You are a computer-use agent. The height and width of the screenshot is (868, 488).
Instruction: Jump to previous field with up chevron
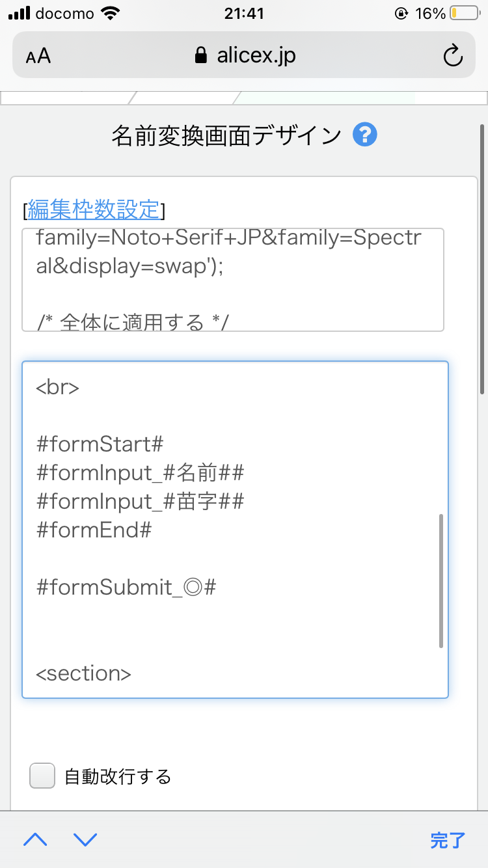coord(35,839)
